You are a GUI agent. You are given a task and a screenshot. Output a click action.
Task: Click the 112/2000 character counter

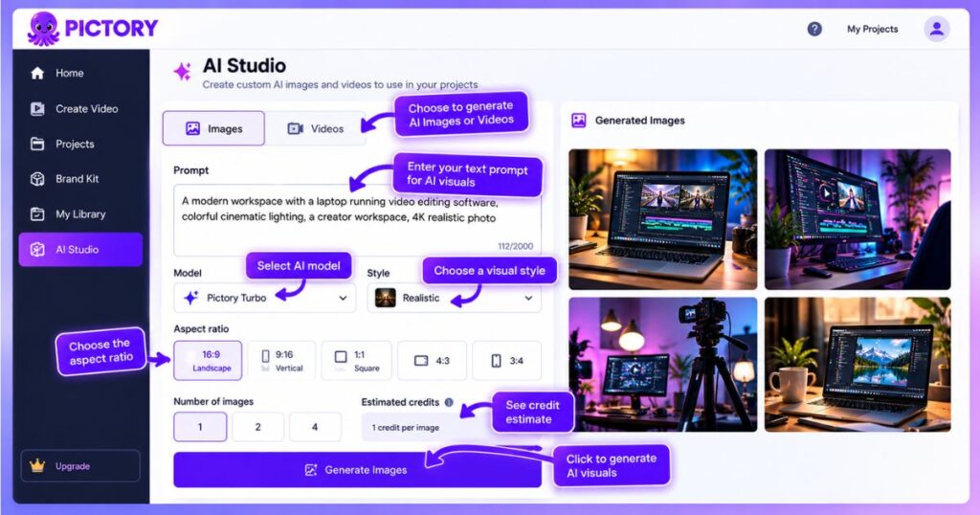516,246
